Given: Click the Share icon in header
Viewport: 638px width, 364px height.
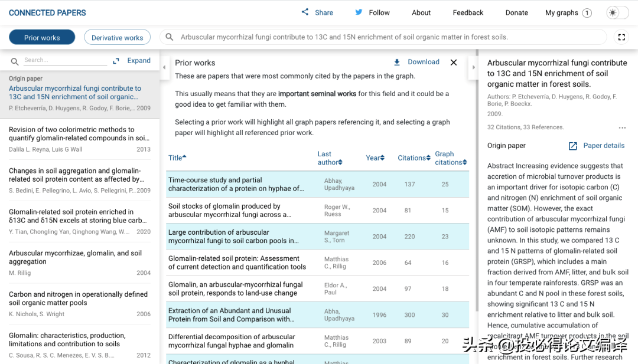Looking at the screenshot, I should pyautogui.click(x=305, y=12).
